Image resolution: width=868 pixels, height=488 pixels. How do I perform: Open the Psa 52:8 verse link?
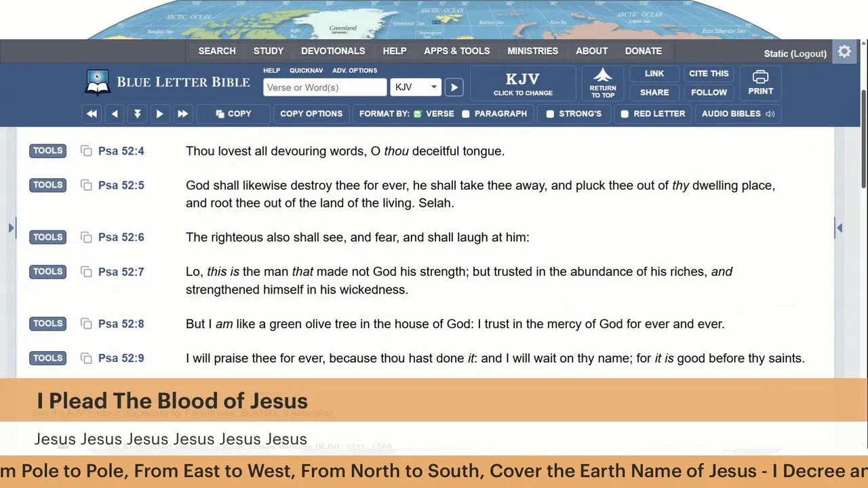tap(121, 324)
